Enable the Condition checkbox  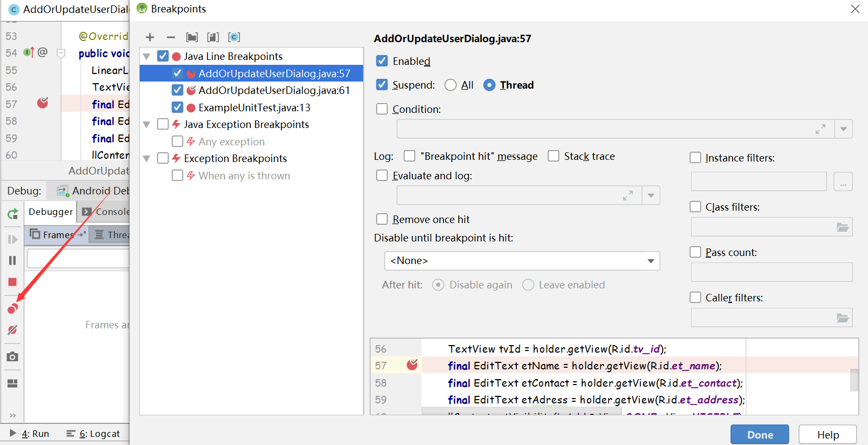pos(382,109)
